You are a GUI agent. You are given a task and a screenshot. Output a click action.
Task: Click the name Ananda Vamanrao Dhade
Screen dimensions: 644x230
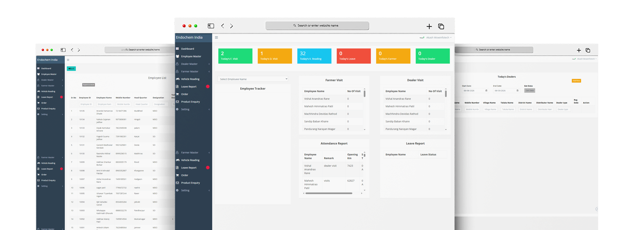tap(105, 112)
